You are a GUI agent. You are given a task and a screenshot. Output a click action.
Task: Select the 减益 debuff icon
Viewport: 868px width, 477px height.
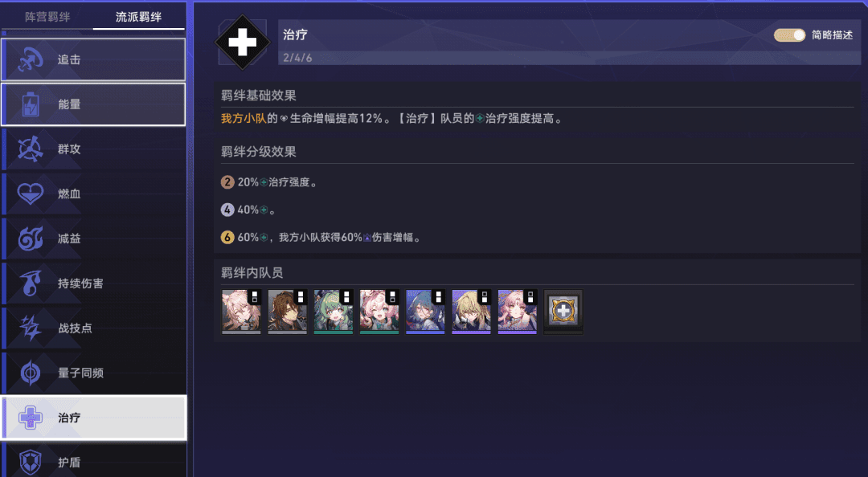coord(31,238)
